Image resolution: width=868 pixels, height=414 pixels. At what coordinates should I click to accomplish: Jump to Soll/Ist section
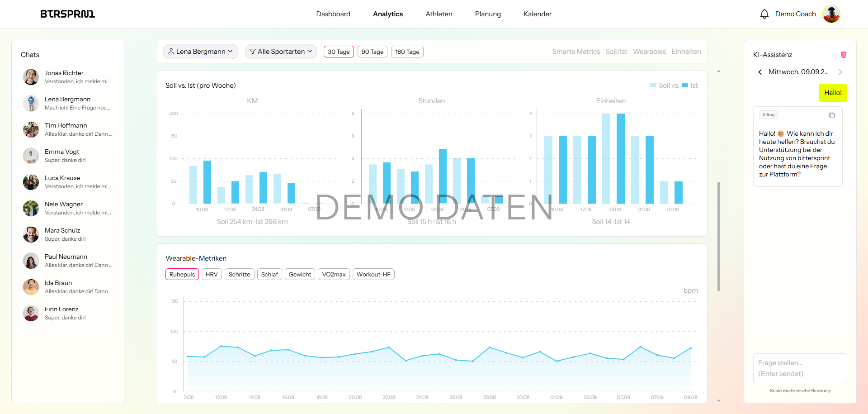(x=616, y=52)
